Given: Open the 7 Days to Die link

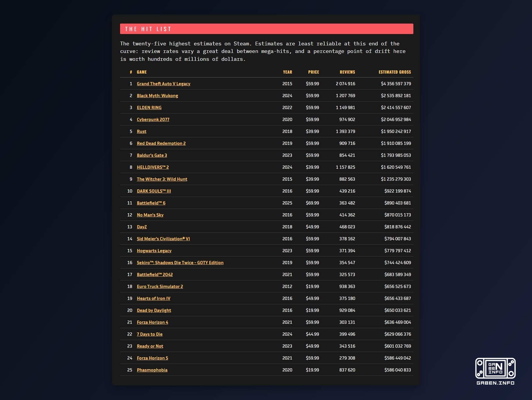Looking at the screenshot, I should point(149,334).
